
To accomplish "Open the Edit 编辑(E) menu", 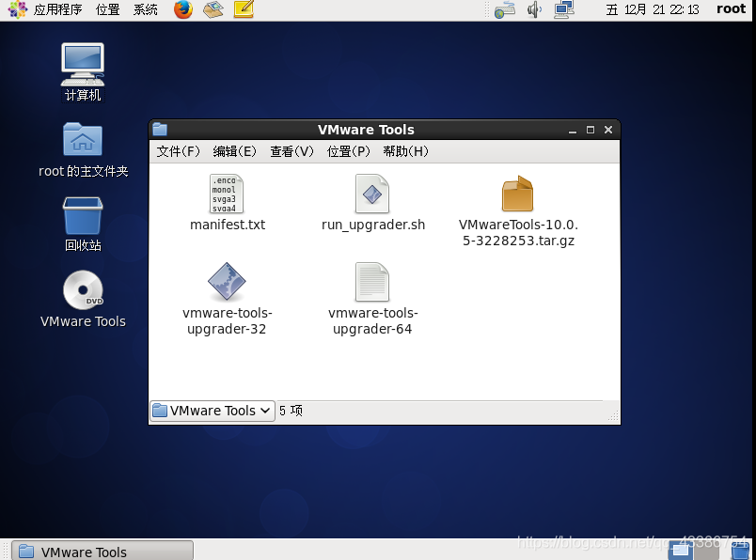I will pos(235,151).
